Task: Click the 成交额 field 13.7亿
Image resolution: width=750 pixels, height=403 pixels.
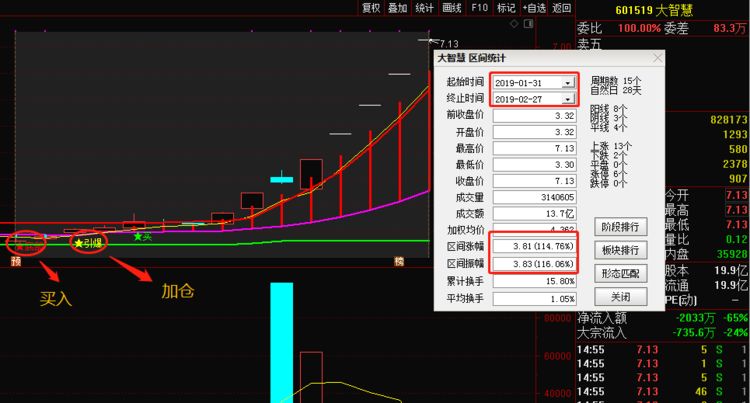Action: (534, 213)
